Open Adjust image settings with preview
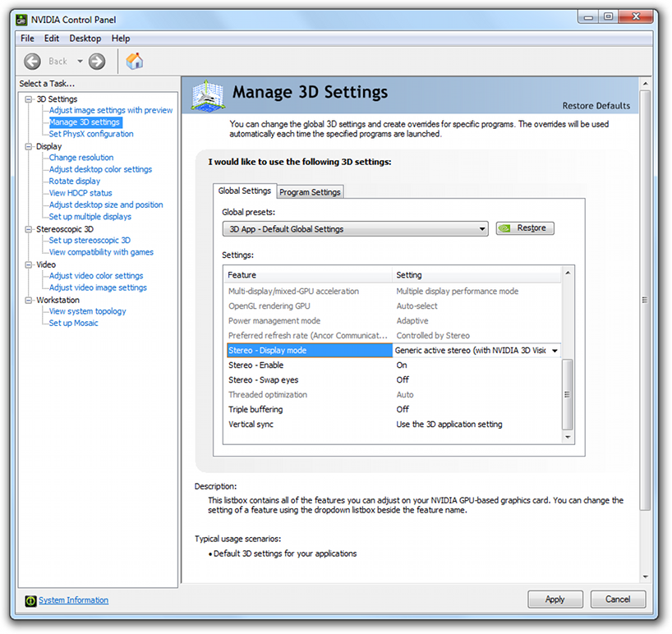Viewport: 672px width, 634px height. [x=111, y=110]
